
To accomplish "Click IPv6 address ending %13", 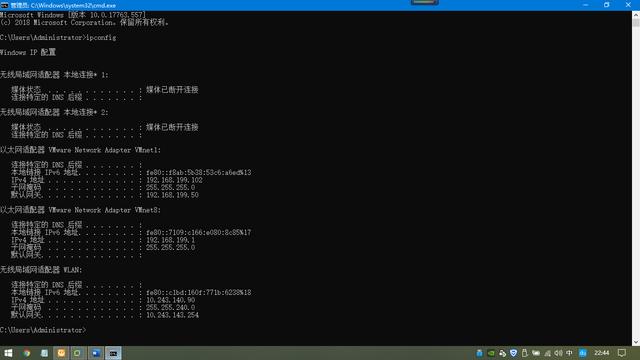I will click(199, 173).
